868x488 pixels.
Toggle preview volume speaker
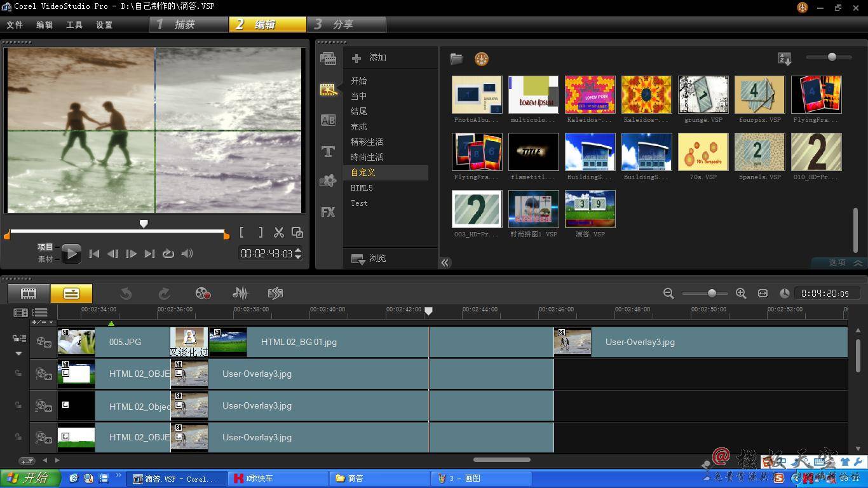click(187, 254)
